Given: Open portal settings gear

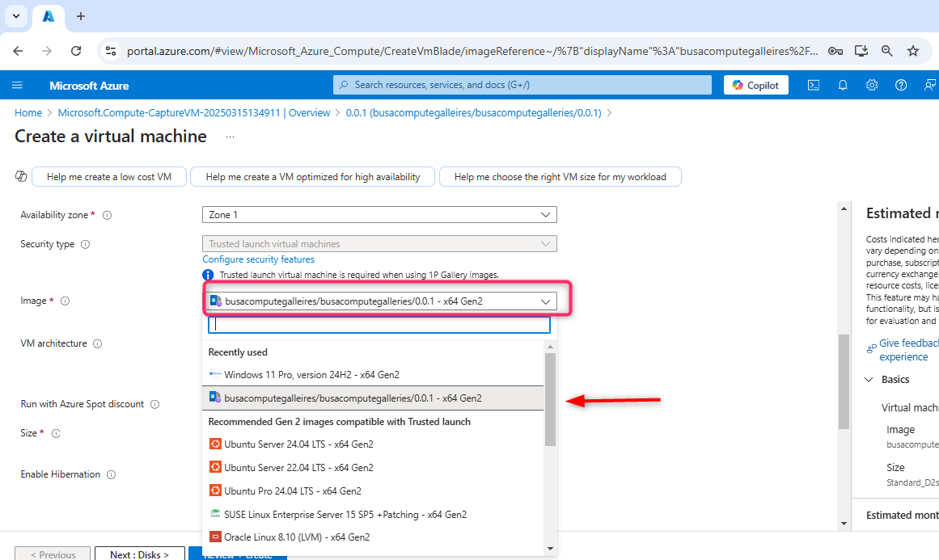Looking at the screenshot, I should point(872,85).
